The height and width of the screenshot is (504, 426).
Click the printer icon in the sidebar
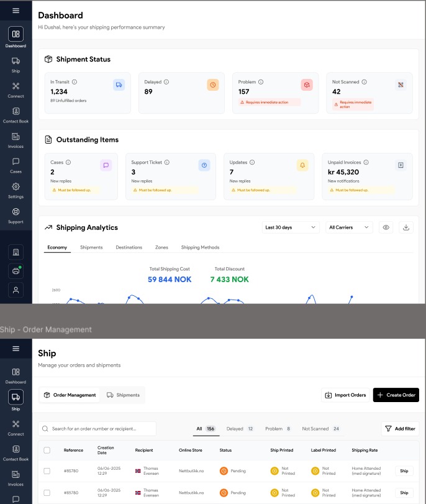(16, 271)
